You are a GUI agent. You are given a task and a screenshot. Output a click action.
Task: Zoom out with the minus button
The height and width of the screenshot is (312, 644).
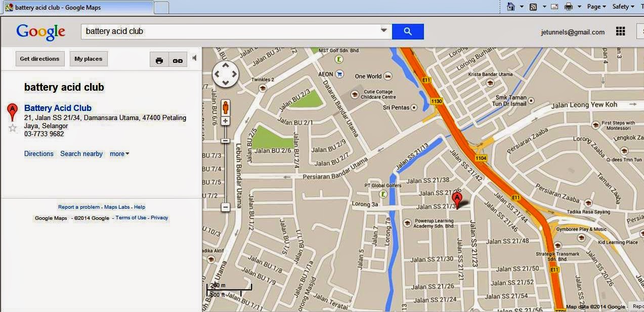tap(226, 207)
